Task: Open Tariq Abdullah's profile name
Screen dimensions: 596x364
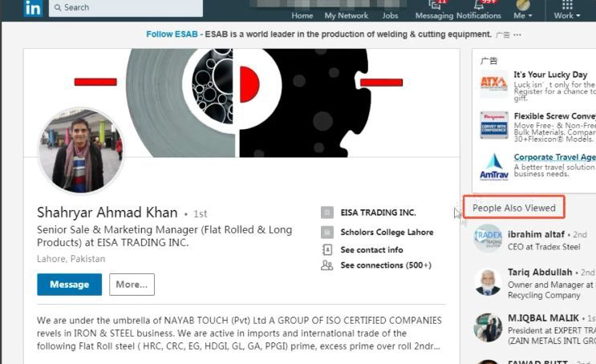Action: point(540,272)
